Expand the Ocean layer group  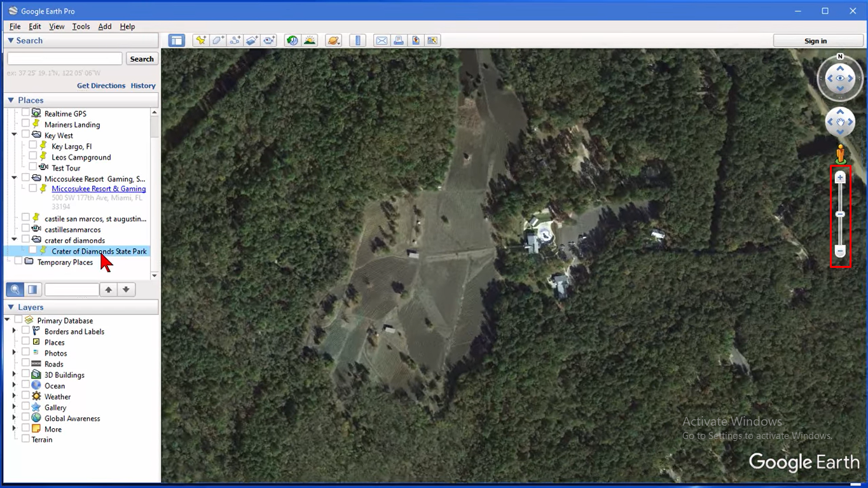14,385
